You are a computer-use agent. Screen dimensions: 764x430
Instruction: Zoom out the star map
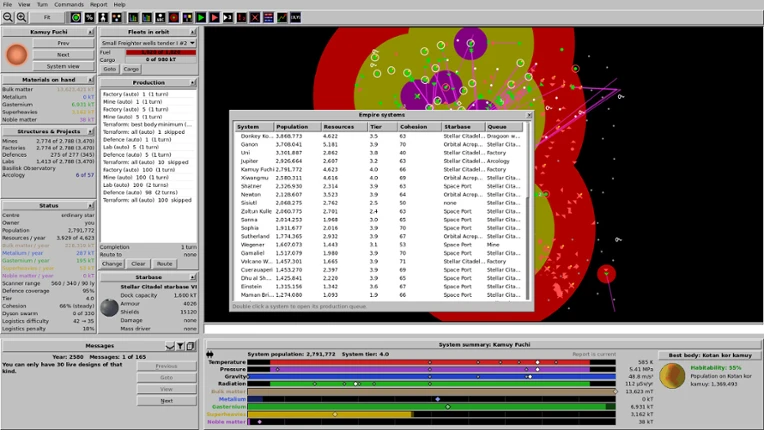click(x=8, y=18)
